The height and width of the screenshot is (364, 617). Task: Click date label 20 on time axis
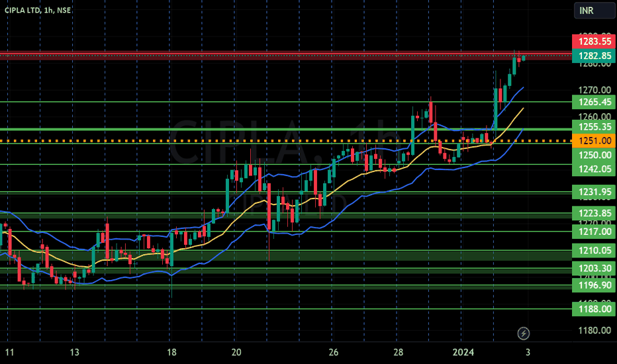236,352
